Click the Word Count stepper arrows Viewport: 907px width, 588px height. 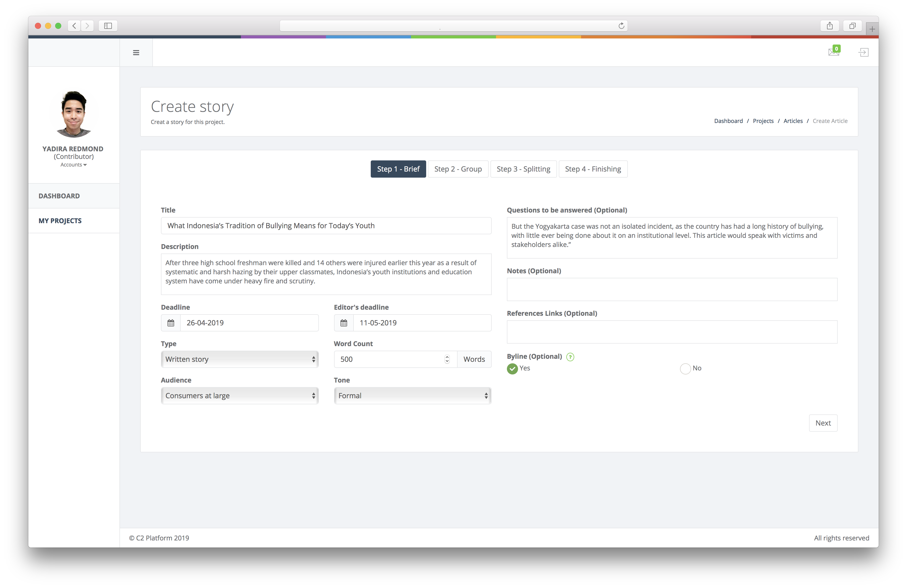pos(447,359)
